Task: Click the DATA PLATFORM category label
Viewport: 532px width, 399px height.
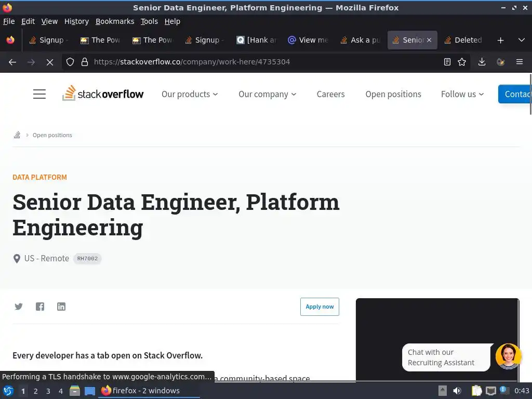Action: click(39, 177)
